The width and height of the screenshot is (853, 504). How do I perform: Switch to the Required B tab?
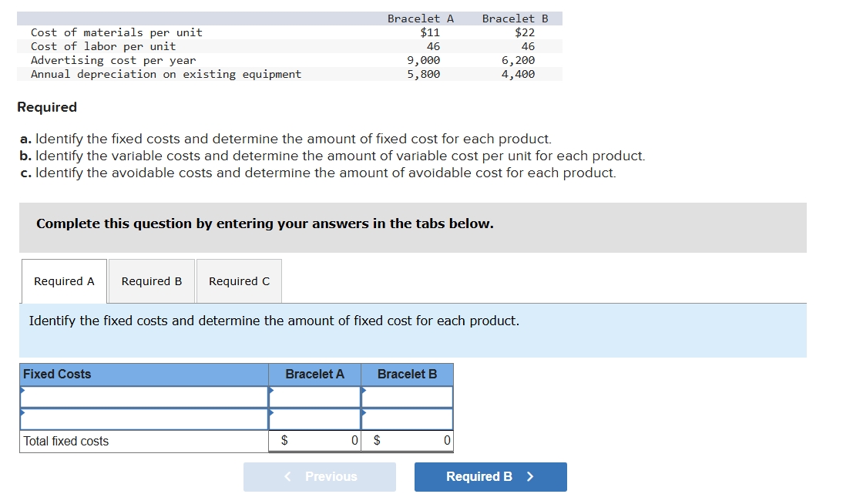(151, 281)
